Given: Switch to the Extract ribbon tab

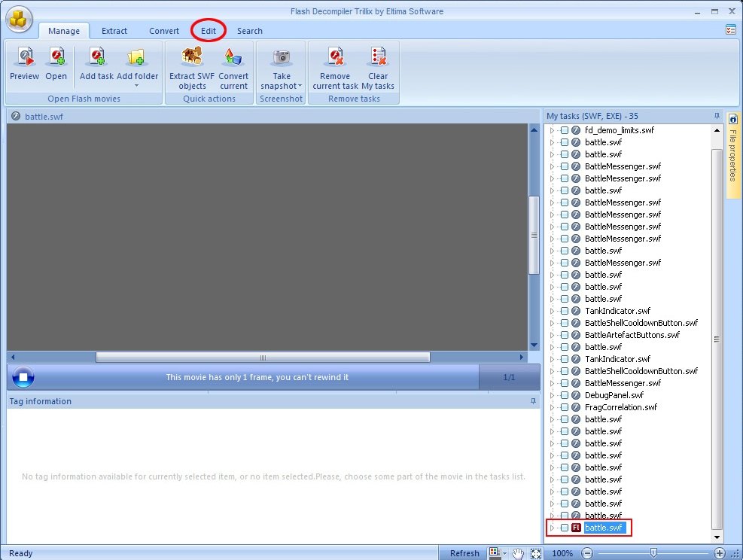Looking at the screenshot, I should click(114, 31).
